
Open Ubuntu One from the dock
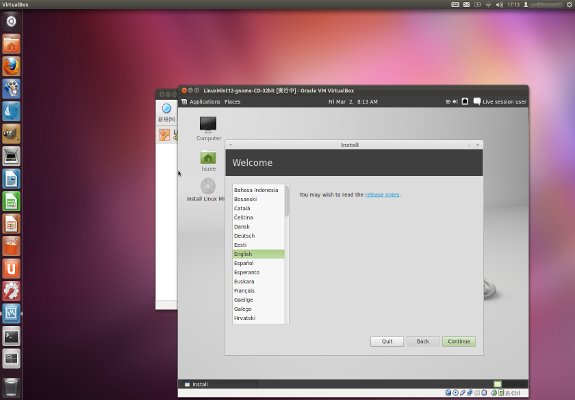[11, 268]
